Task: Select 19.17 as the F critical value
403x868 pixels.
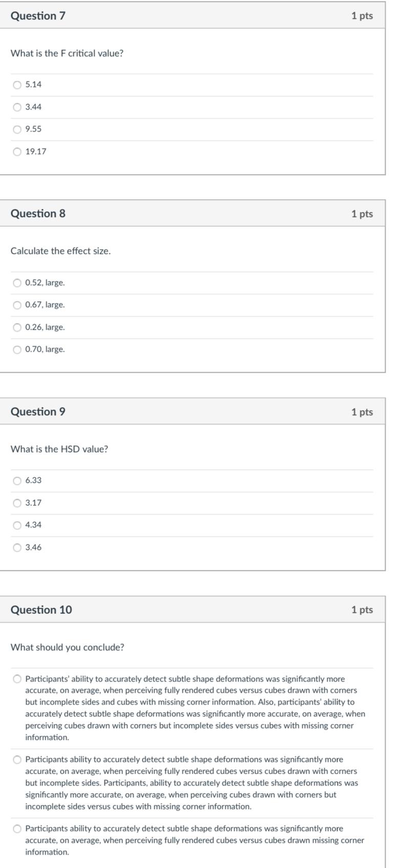Action: click(x=17, y=152)
